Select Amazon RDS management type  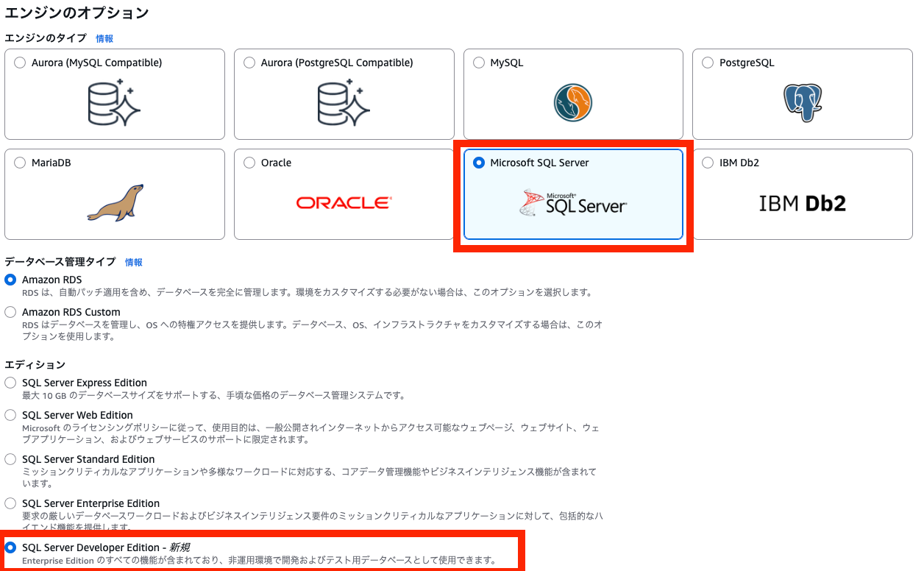coord(10,280)
